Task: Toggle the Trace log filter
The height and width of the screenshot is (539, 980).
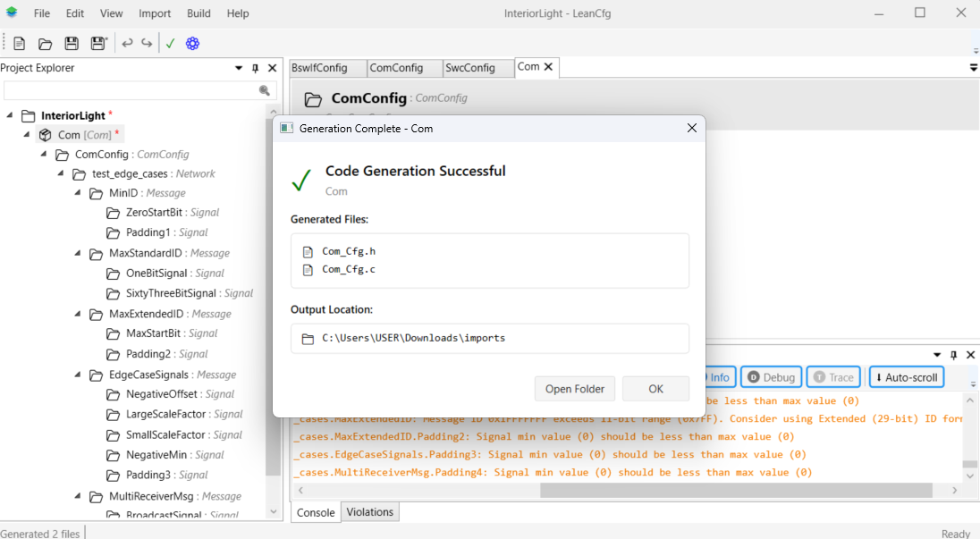Action: click(833, 377)
